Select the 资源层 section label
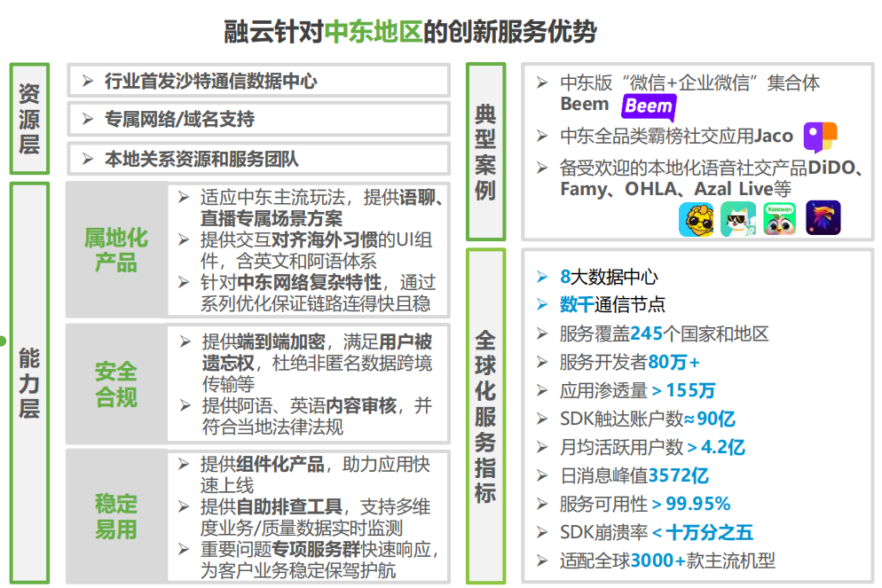Viewport: 882px width, 588px height. pyautogui.click(x=29, y=118)
